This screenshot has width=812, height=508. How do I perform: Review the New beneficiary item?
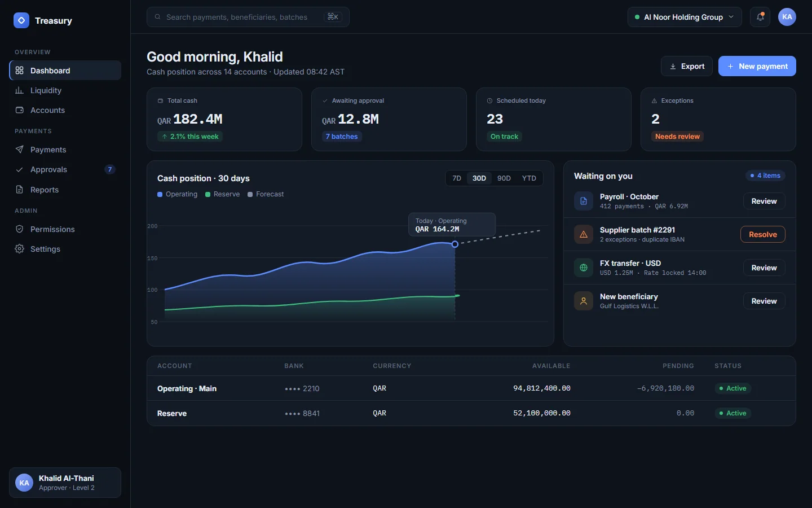(x=764, y=301)
